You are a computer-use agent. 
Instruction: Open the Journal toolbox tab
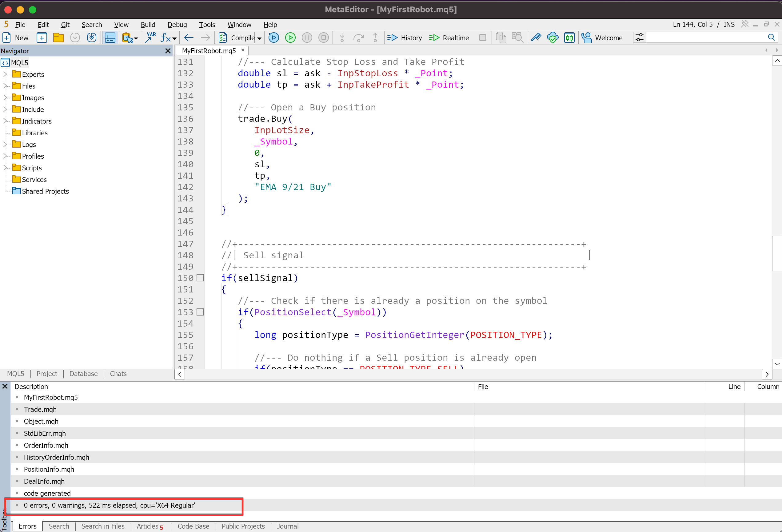pos(288,526)
